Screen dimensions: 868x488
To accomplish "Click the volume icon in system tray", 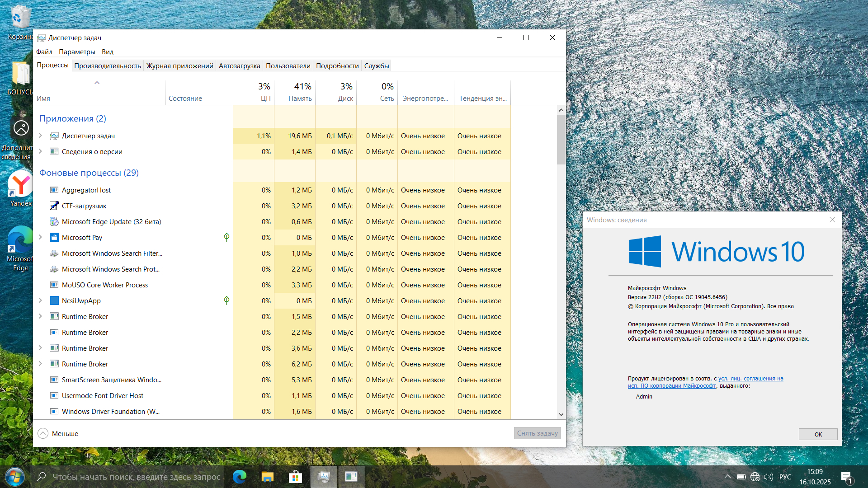I will [768, 477].
